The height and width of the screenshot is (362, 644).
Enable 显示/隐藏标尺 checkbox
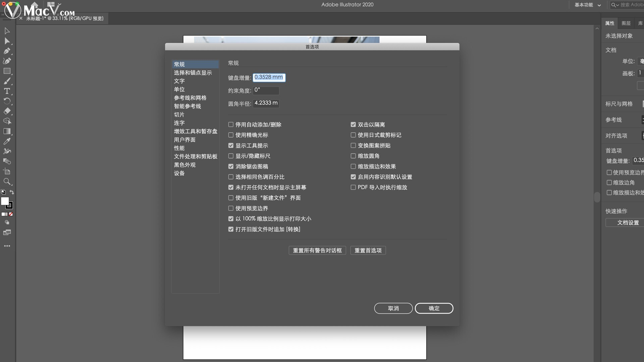coord(231,156)
